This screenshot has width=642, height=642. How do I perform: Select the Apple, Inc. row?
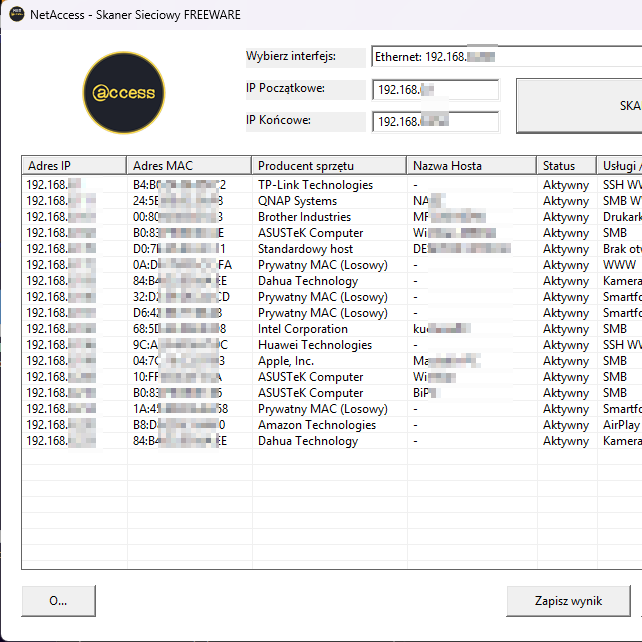tap(332, 360)
